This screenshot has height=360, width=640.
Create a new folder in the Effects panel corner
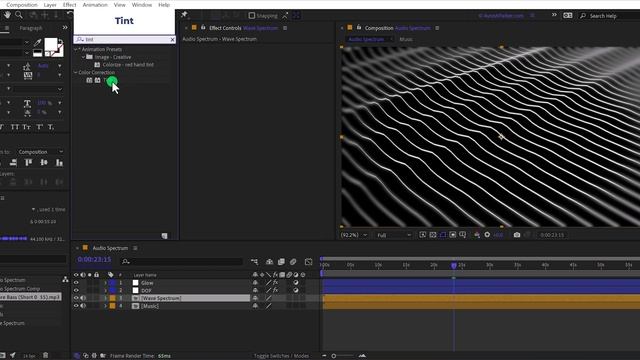point(164,236)
